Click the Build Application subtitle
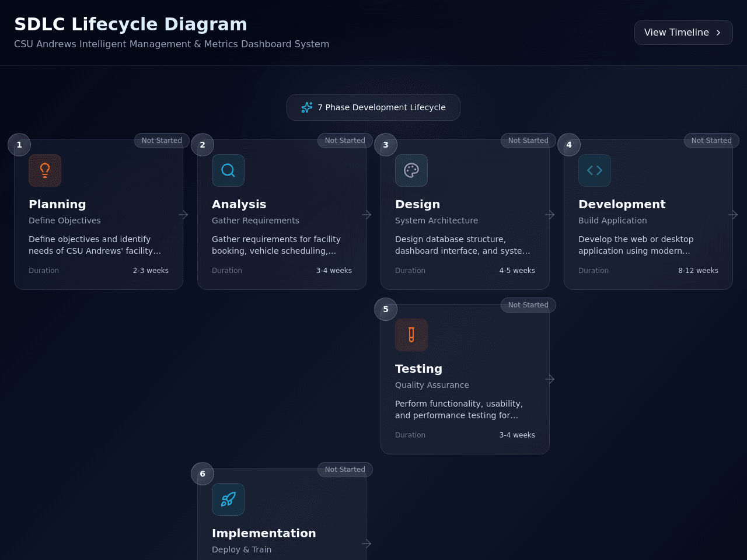 click(613, 220)
